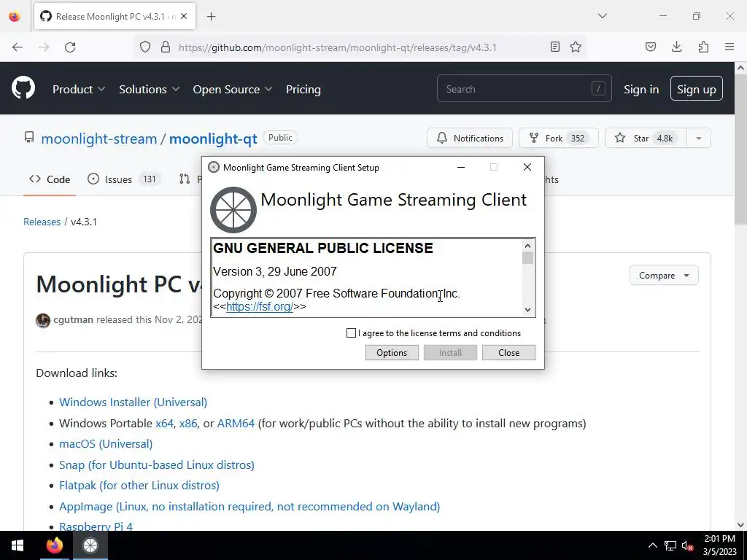747x560 pixels.
Task: Open the list all tabs dropdown
Action: pyautogui.click(x=602, y=16)
